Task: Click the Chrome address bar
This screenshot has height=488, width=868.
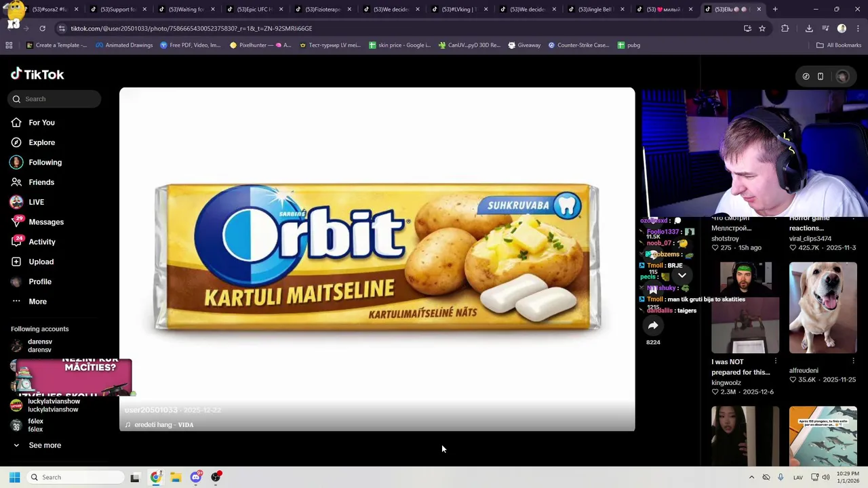Action: click(400, 28)
